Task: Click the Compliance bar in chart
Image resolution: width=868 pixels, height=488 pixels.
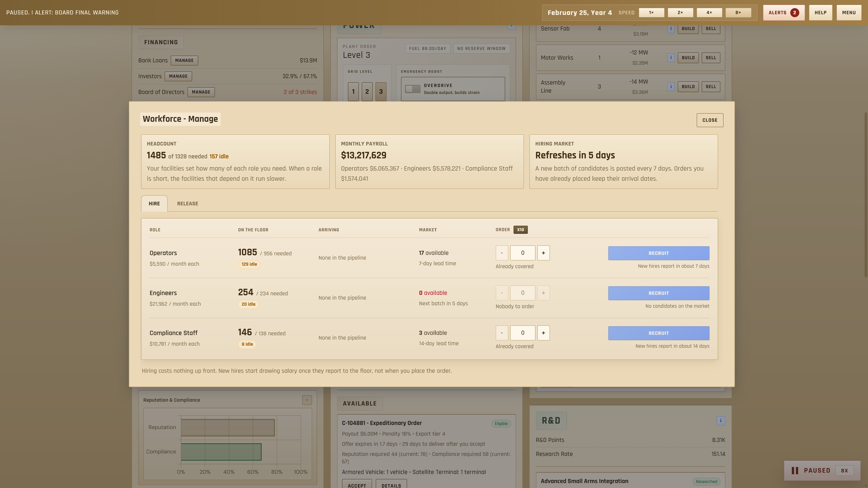Action: tap(221, 452)
